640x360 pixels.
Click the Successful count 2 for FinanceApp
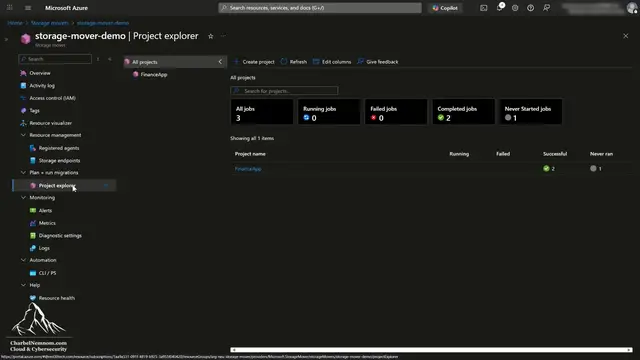click(x=549, y=169)
